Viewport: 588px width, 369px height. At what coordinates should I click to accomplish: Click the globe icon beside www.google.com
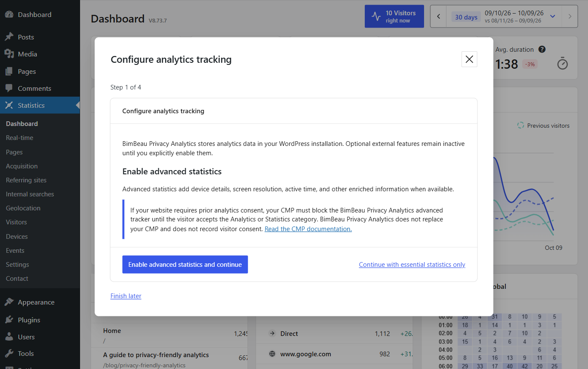(272, 354)
